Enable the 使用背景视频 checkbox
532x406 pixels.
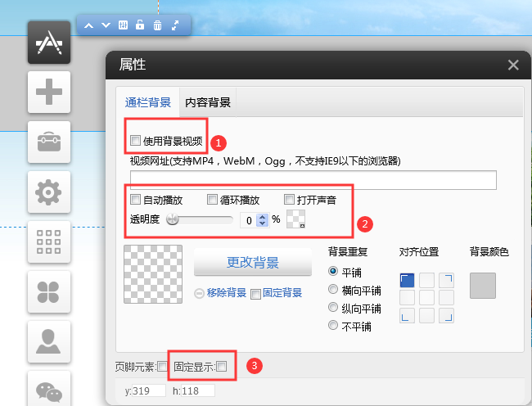(x=136, y=141)
